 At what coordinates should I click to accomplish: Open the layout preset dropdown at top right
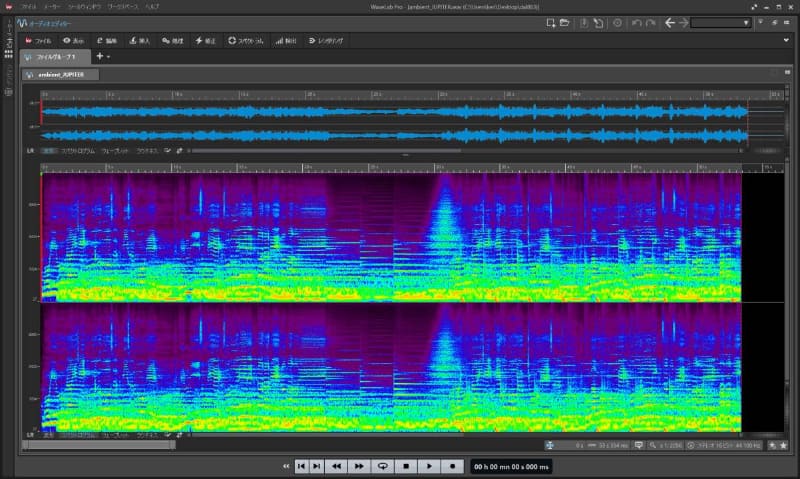(722, 22)
